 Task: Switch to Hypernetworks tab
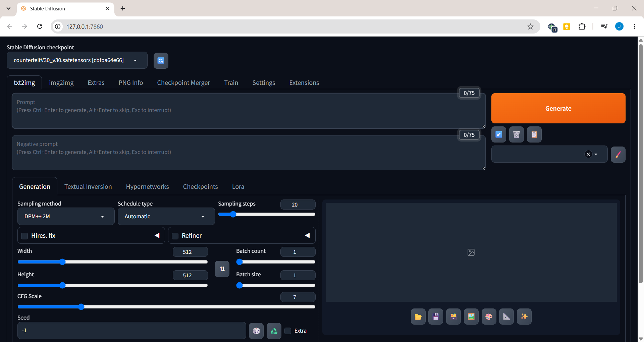click(x=148, y=186)
